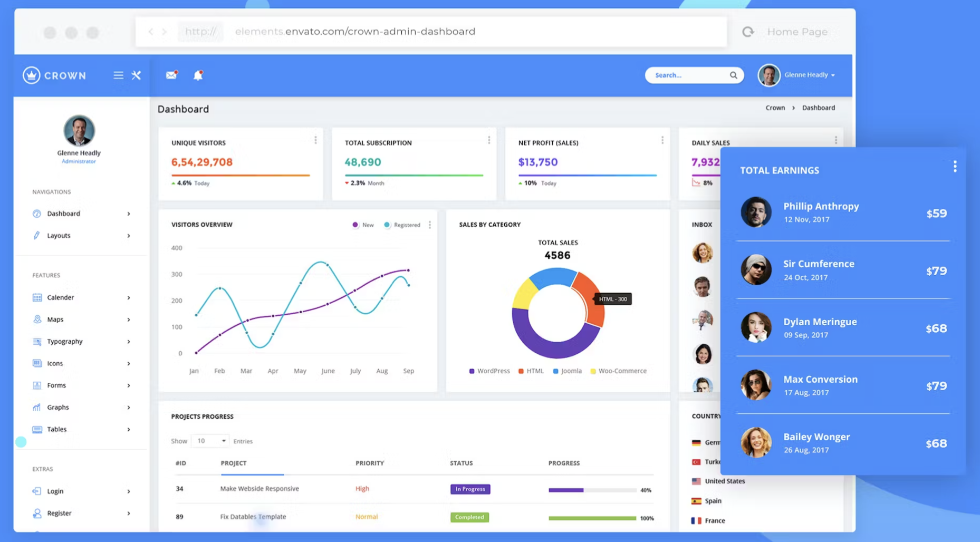980x542 pixels.
Task: Select Typography in the sidebar
Action: pos(81,341)
